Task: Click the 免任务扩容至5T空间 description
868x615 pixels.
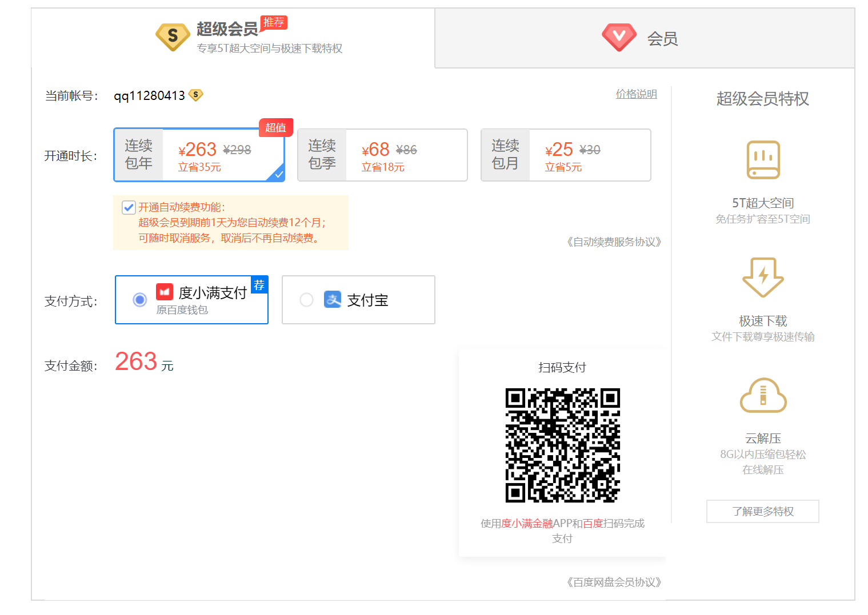Action: [x=763, y=219]
